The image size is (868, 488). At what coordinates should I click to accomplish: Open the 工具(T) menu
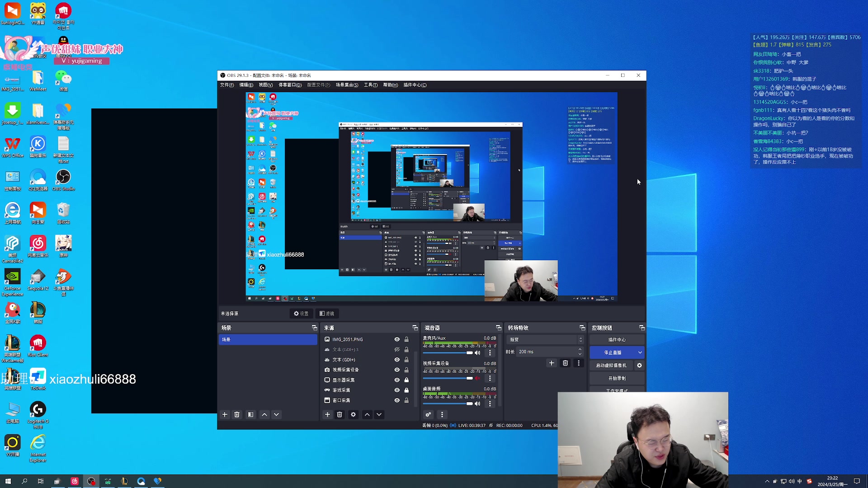pyautogui.click(x=371, y=85)
